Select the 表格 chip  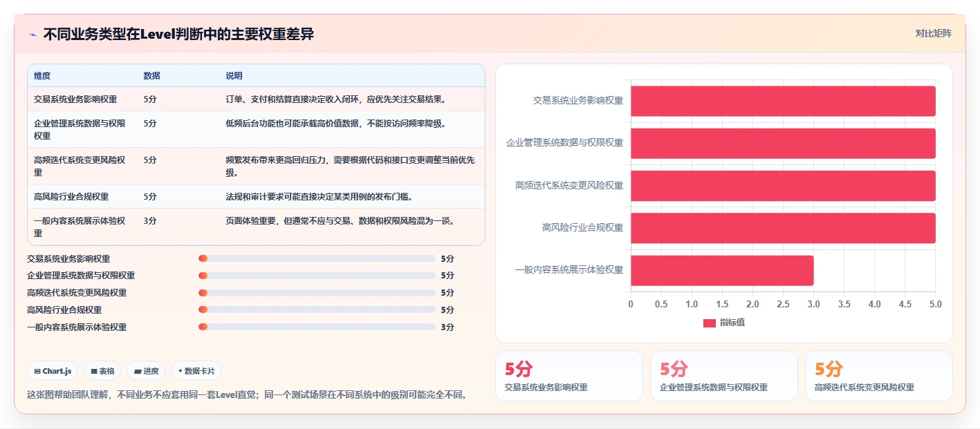click(102, 371)
